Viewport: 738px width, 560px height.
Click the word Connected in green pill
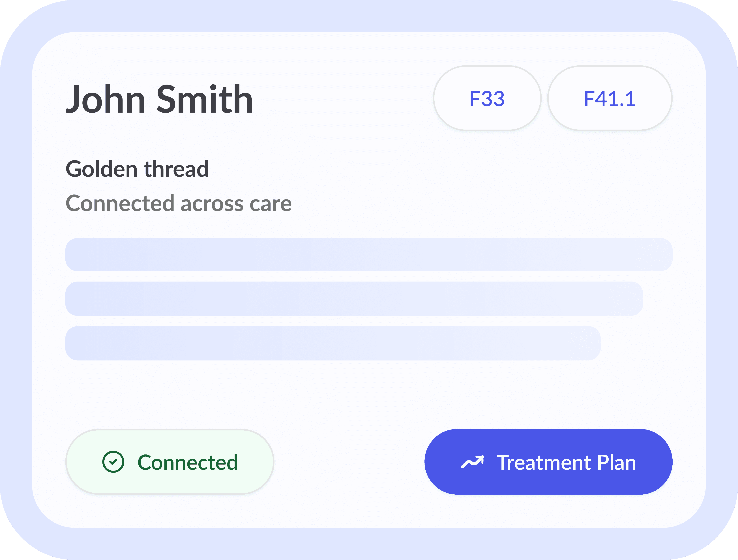coord(188,463)
